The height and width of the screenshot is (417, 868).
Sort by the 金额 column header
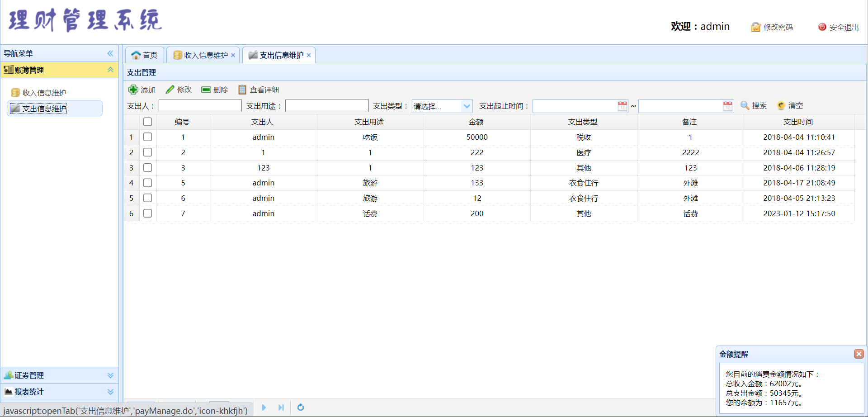[476, 122]
